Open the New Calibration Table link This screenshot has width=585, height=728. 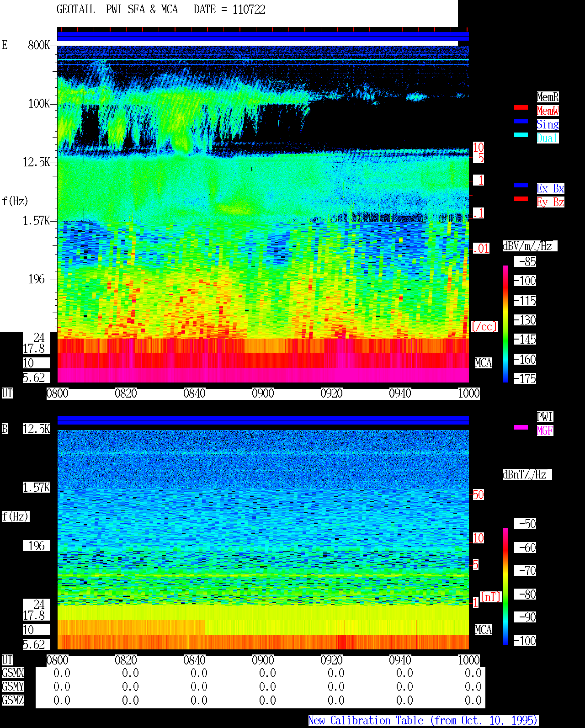(423, 721)
